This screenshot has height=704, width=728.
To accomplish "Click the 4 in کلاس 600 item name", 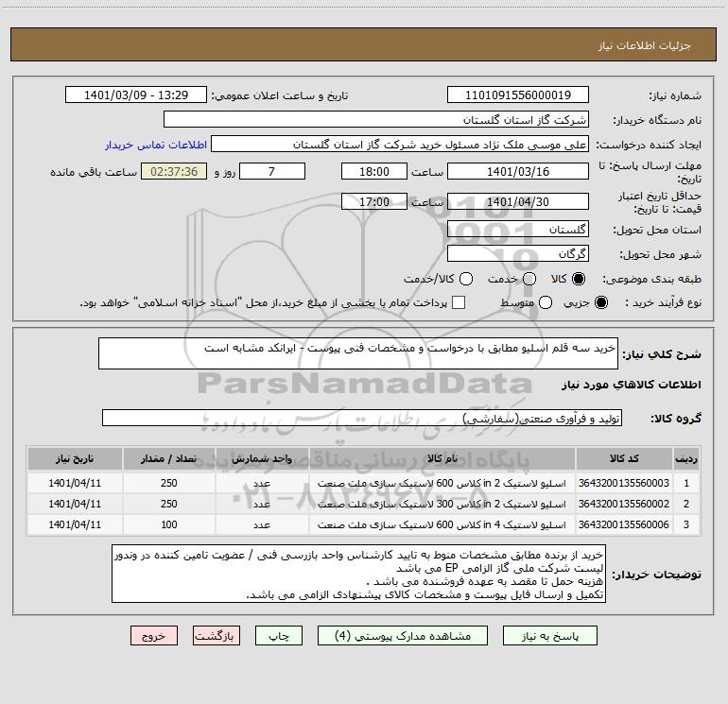I will (x=442, y=524).
